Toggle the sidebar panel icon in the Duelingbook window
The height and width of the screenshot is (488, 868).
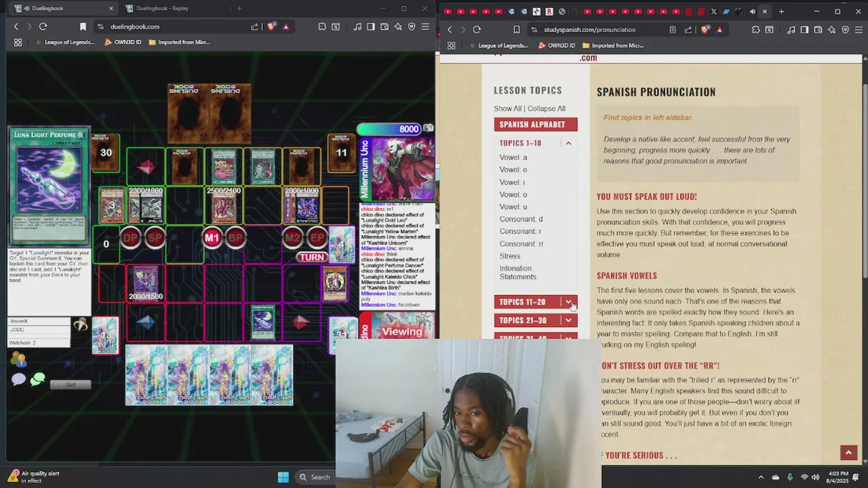click(x=371, y=26)
